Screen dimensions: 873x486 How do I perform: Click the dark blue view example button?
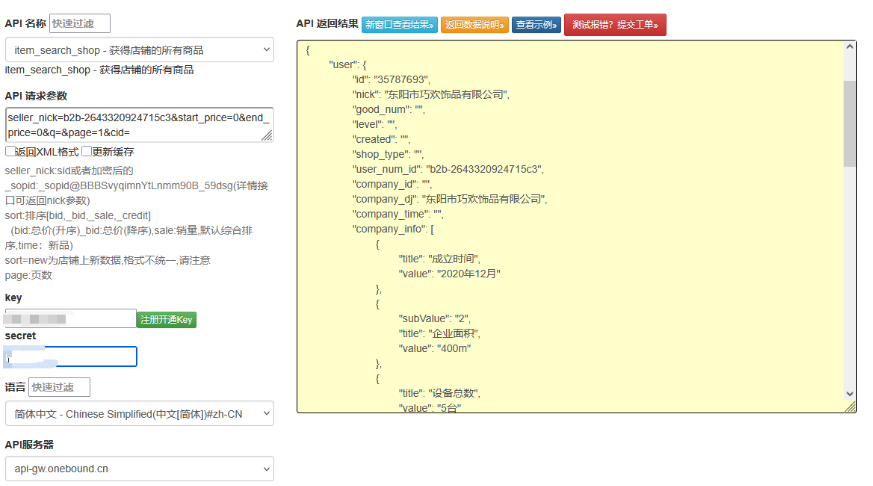pos(536,24)
